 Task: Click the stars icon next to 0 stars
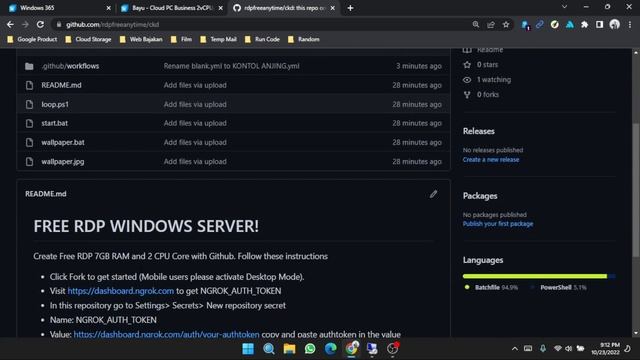point(467,64)
